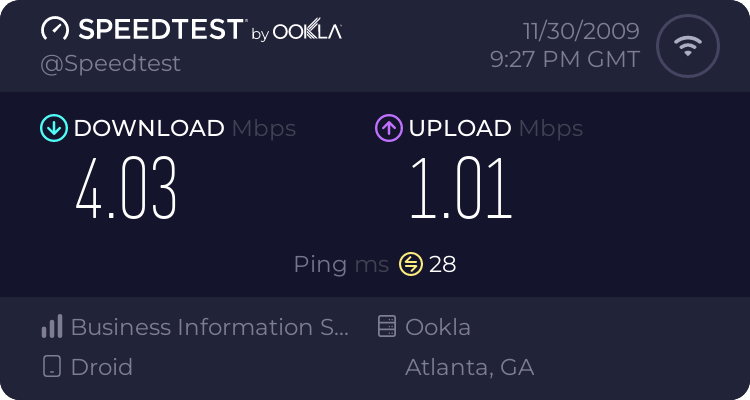This screenshot has width=750, height=400.
Task: Click the Droid device label
Action: coord(101,367)
